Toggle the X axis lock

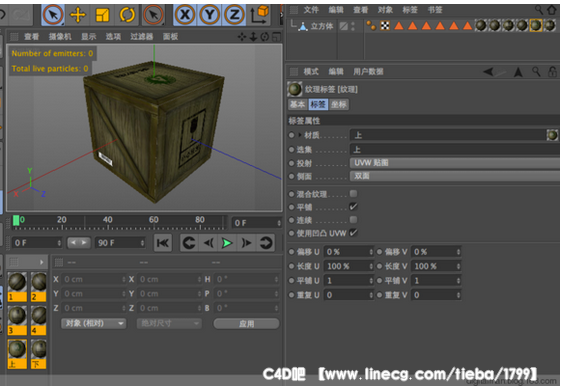(185, 15)
